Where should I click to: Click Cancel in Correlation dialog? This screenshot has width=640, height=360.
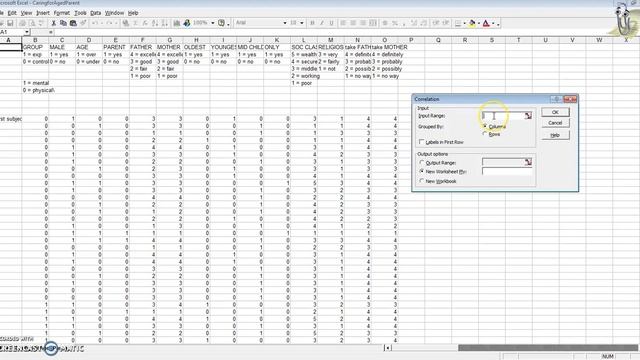tap(555, 123)
